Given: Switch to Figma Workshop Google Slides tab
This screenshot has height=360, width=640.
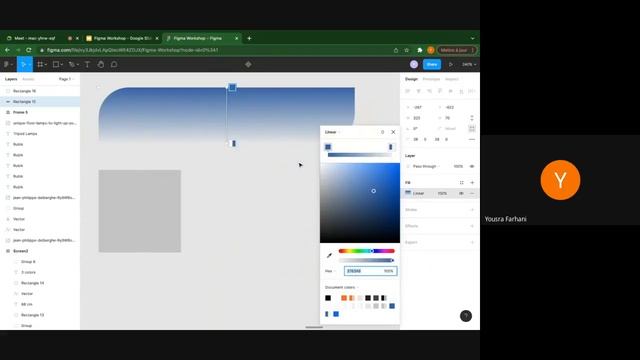Looking at the screenshot, I should tap(122, 38).
